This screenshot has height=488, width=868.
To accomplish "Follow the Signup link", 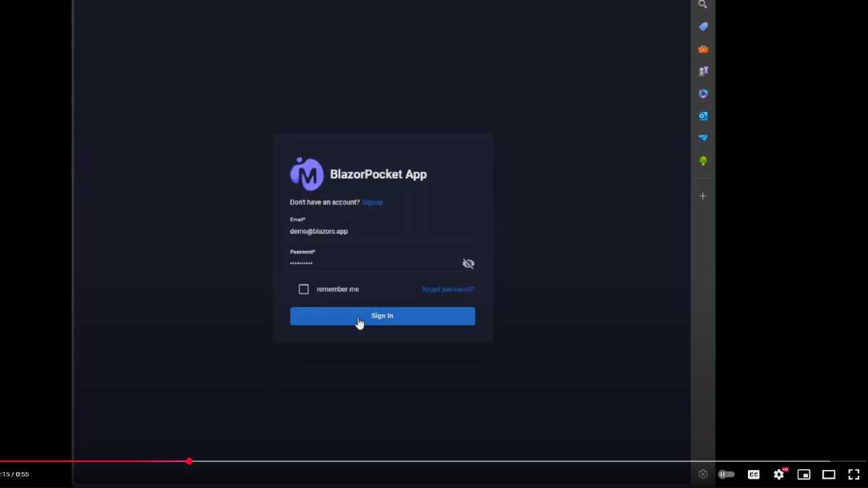I will [x=372, y=202].
